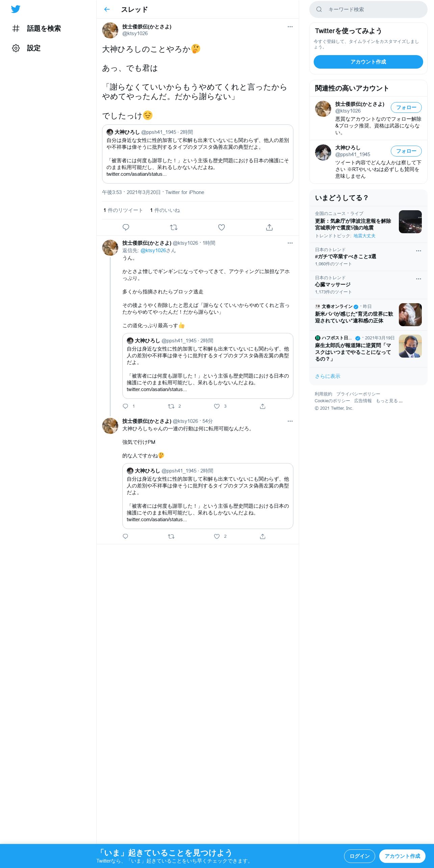
Task: Like the 54分 reply showing 2 likes
Action: click(x=217, y=536)
